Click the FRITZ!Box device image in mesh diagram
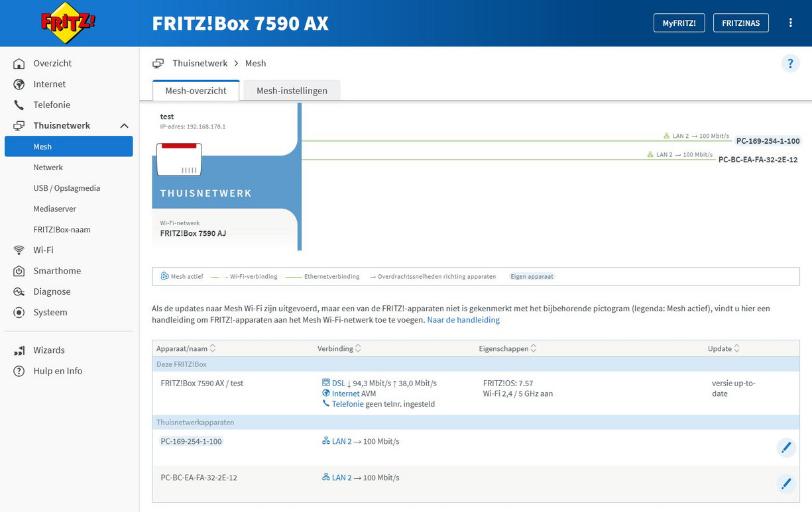 (179, 159)
